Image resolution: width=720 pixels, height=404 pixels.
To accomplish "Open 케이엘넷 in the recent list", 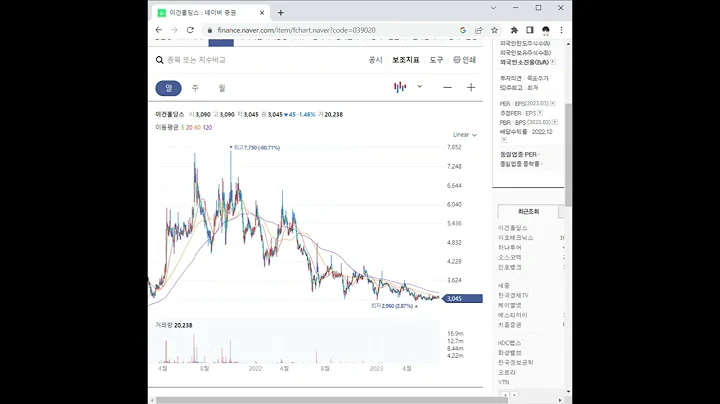I will coord(510,305).
